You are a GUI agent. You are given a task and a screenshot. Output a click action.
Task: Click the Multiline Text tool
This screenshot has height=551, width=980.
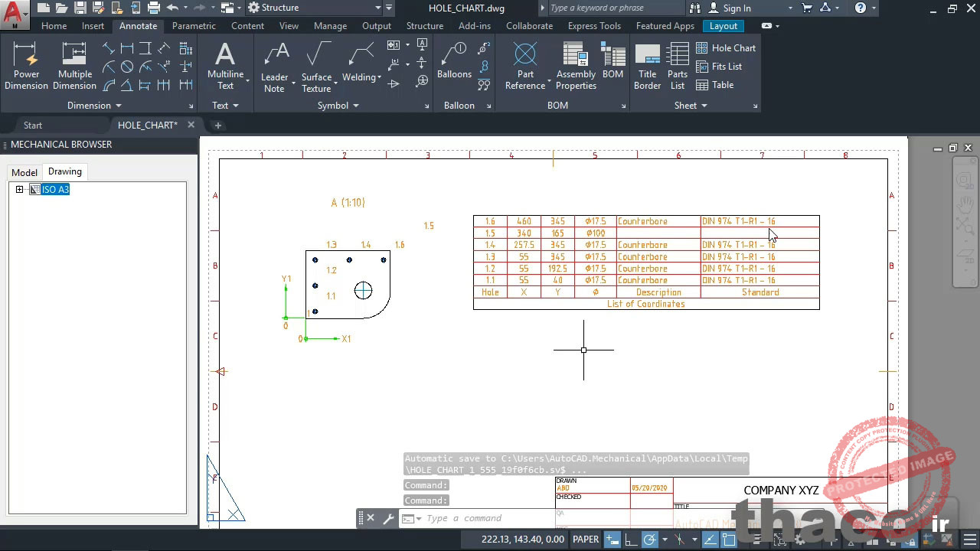pos(226,66)
